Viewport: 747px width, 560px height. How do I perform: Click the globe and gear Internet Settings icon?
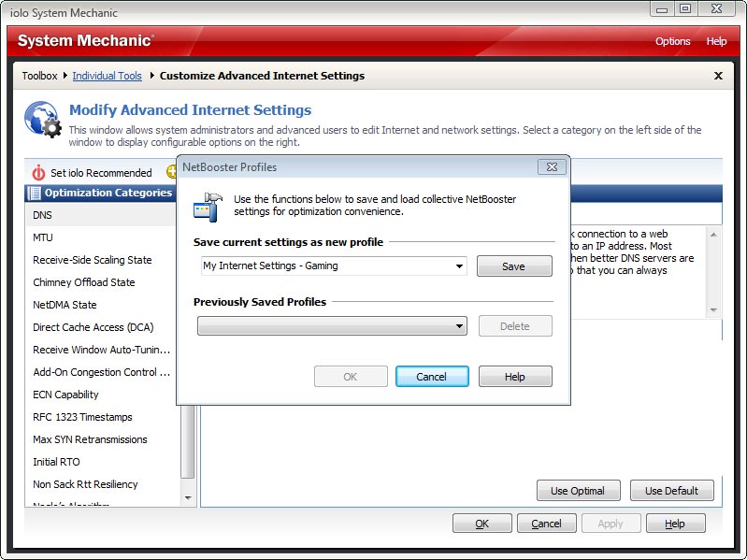[43, 120]
